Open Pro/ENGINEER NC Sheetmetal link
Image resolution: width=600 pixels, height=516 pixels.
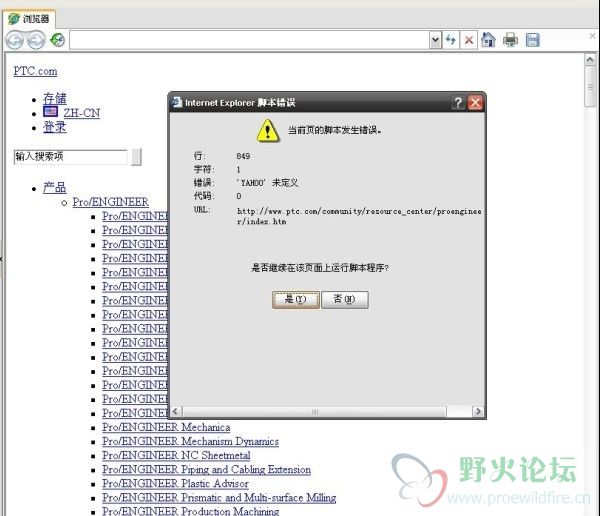[x=176, y=456]
